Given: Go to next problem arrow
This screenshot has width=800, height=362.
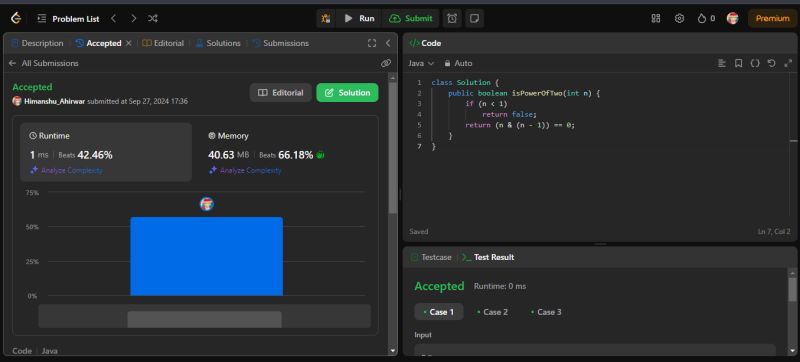Looking at the screenshot, I should coord(134,18).
